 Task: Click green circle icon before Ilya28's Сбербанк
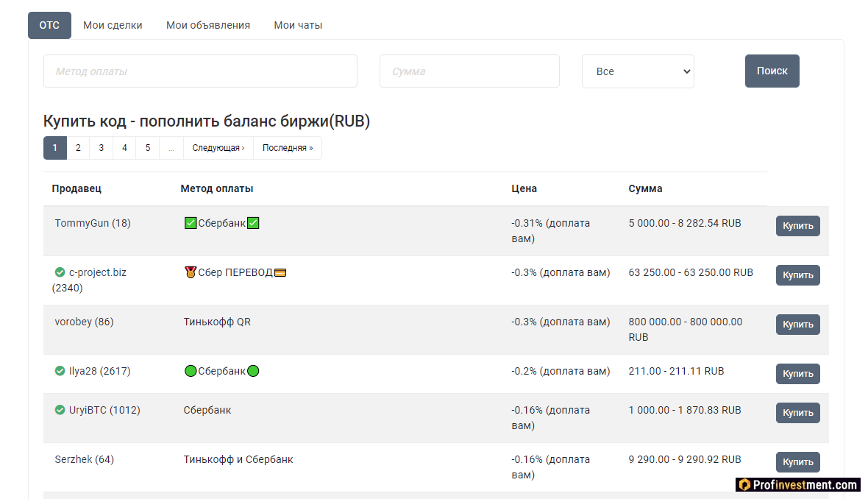coord(191,371)
